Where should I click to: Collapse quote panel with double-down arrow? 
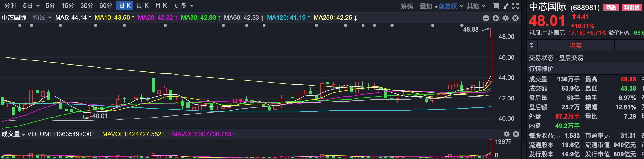point(532,46)
